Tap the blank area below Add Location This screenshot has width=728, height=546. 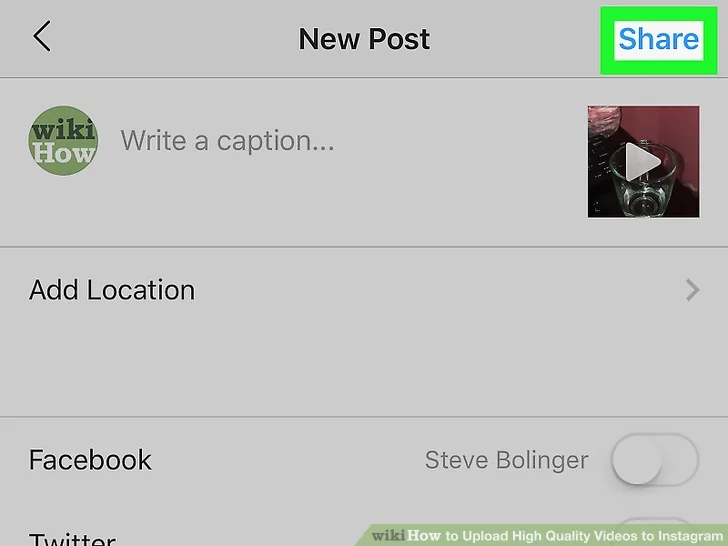pyautogui.click(x=364, y=375)
